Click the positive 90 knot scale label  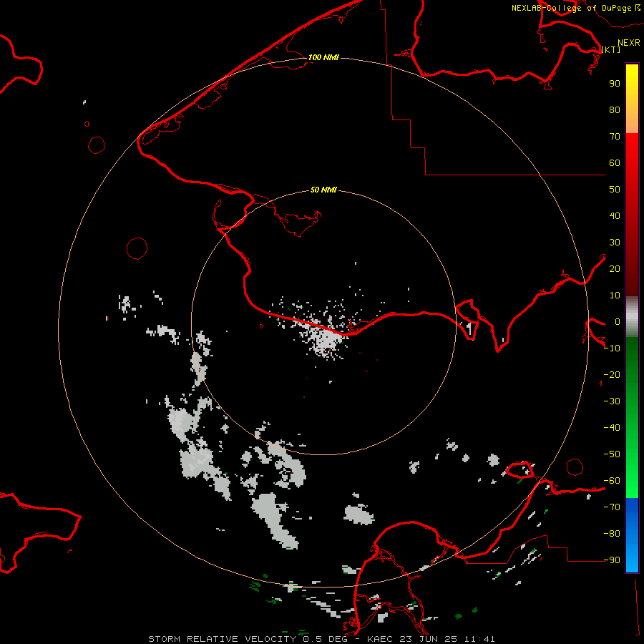click(x=615, y=84)
